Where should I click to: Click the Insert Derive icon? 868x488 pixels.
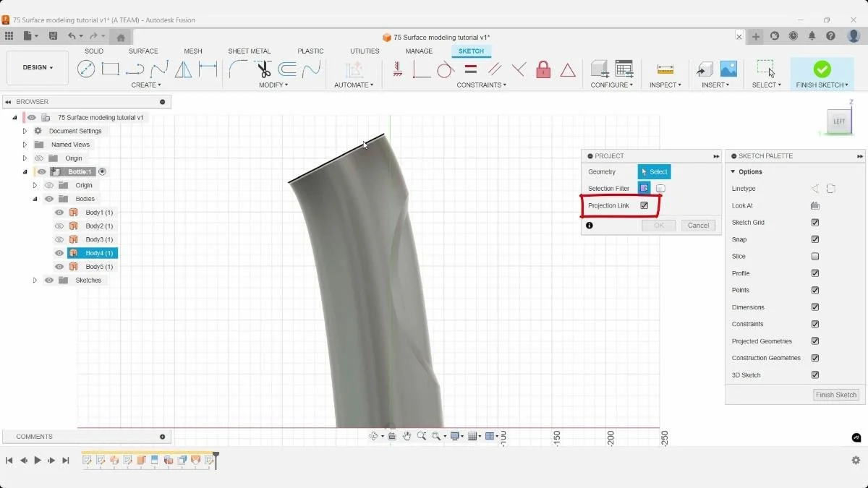705,69
